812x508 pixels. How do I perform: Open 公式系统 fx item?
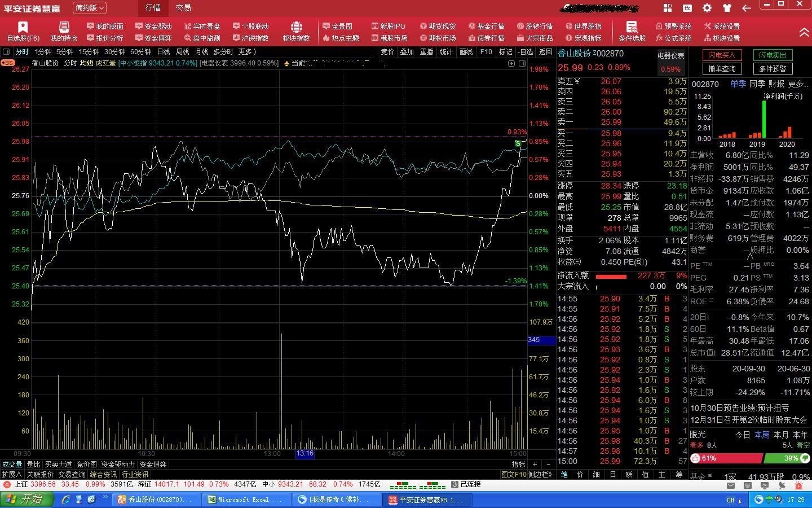(x=673, y=38)
